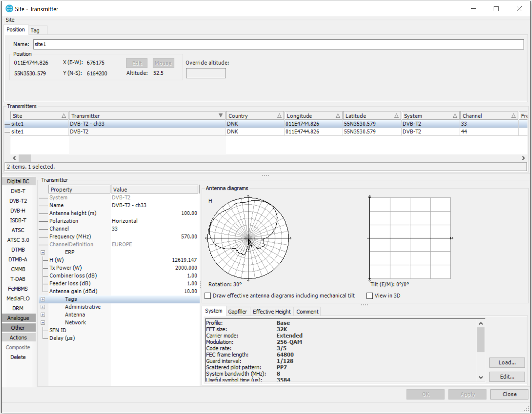Image resolution: width=532 pixels, height=414 pixels.
Task: Collapse the Network property group
Action: coord(43,323)
